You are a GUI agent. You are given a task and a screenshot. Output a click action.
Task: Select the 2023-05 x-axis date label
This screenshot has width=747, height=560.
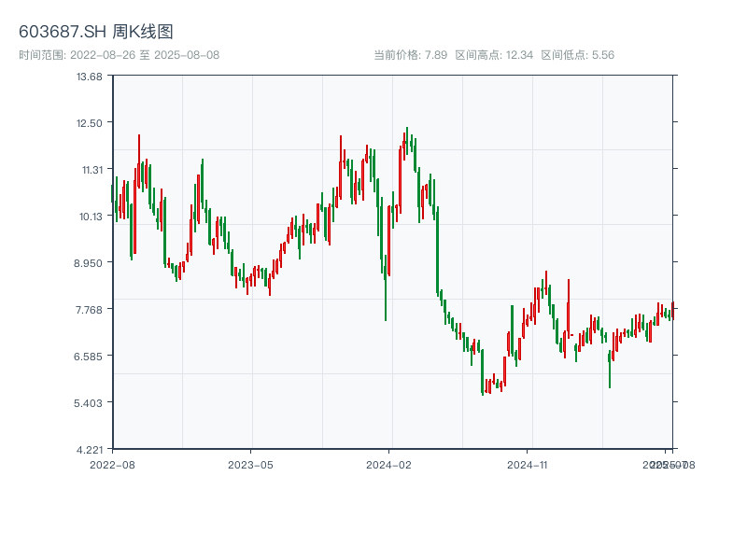(x=250, y=464)
